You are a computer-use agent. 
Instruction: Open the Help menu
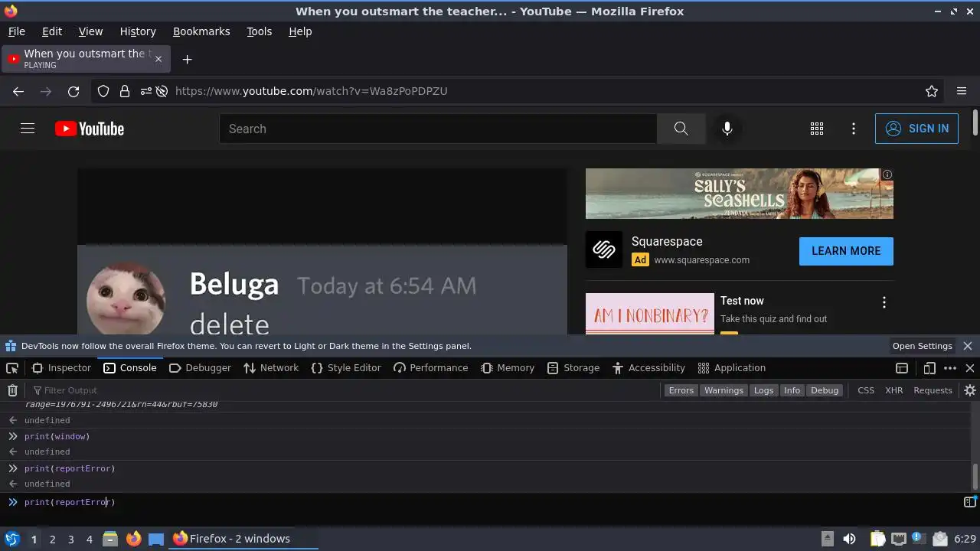(300, 31)
